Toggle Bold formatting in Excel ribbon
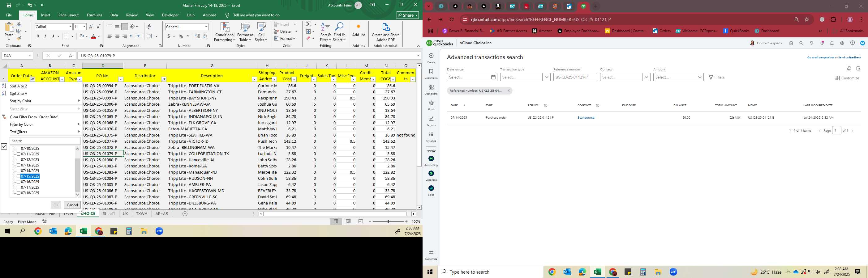Screen dimensions: 868x278 [x=38, y=36]
